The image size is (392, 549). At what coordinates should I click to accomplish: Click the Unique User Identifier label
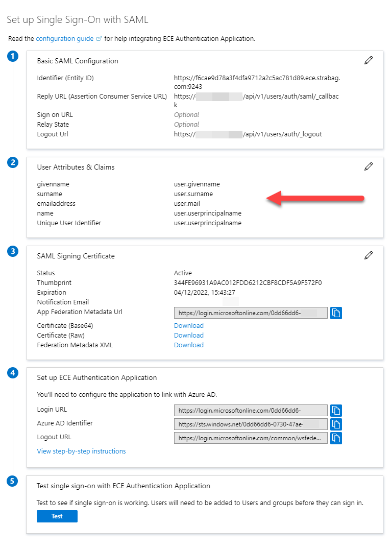point(69,223)
